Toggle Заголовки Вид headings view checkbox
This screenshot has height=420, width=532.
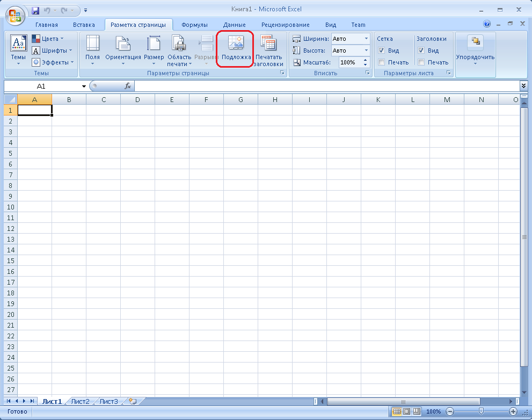421,50
